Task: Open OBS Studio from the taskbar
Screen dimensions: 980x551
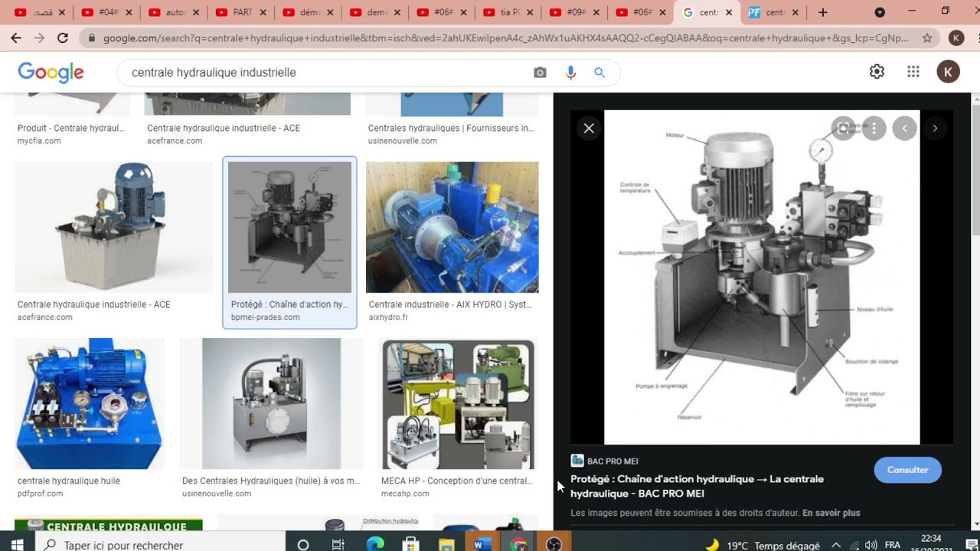Action: click(554, 545)
